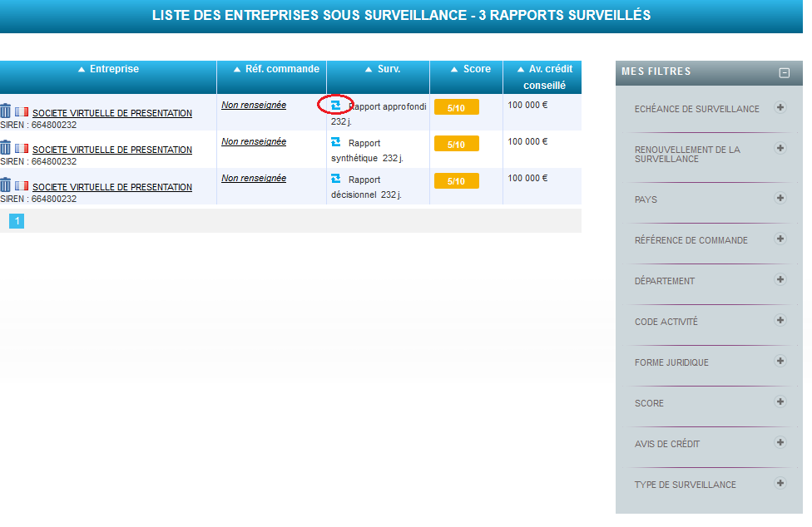Expand the Forme juridique filter
The width and height of the screenshot is (812, 527).
[780, 361]
